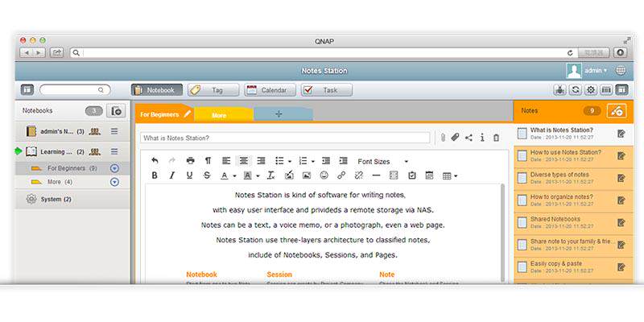Sync notes with the refresh arrows button
The width and height of the screenshot is (644, 322).
tap(575, 90)
